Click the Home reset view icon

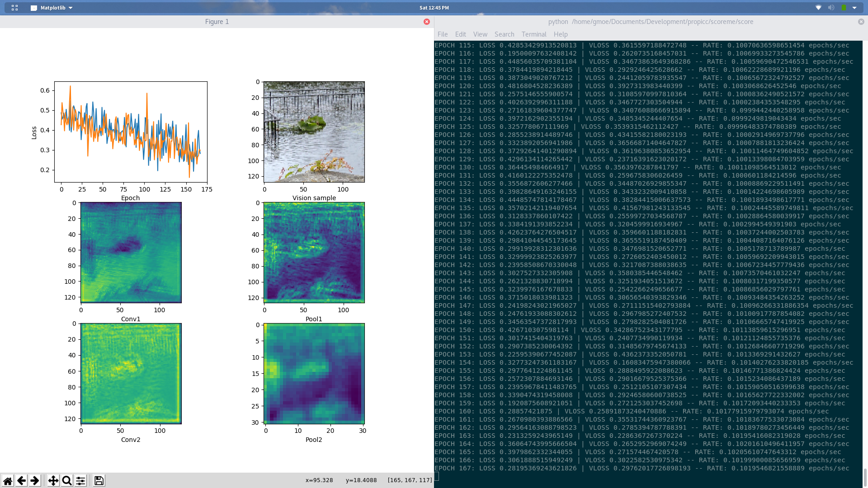point(8,480)
